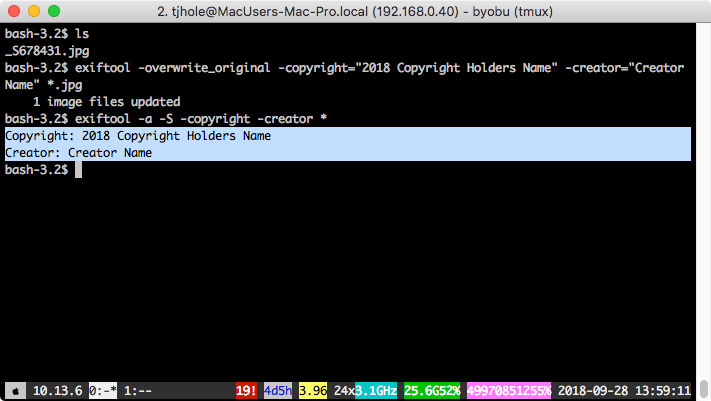Click the 10.13.6 OS version text
Screen dimensions: 711x401
point(58,391)
